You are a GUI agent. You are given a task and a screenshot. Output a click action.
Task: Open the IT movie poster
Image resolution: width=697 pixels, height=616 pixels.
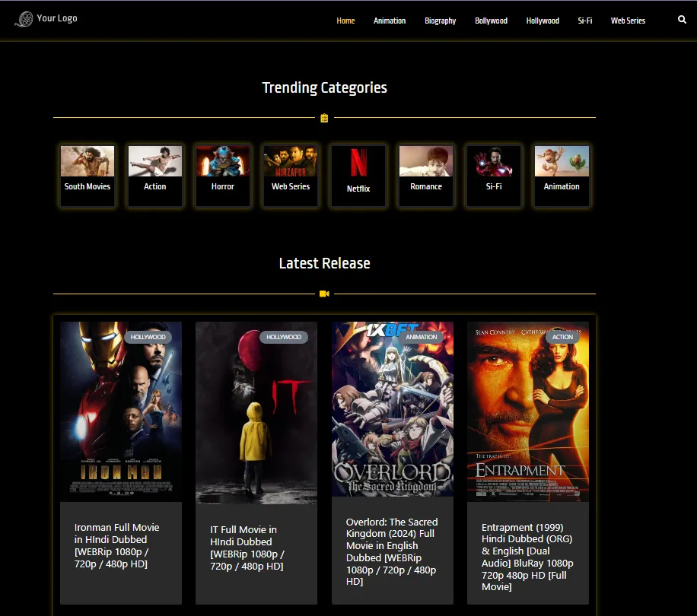256,413
